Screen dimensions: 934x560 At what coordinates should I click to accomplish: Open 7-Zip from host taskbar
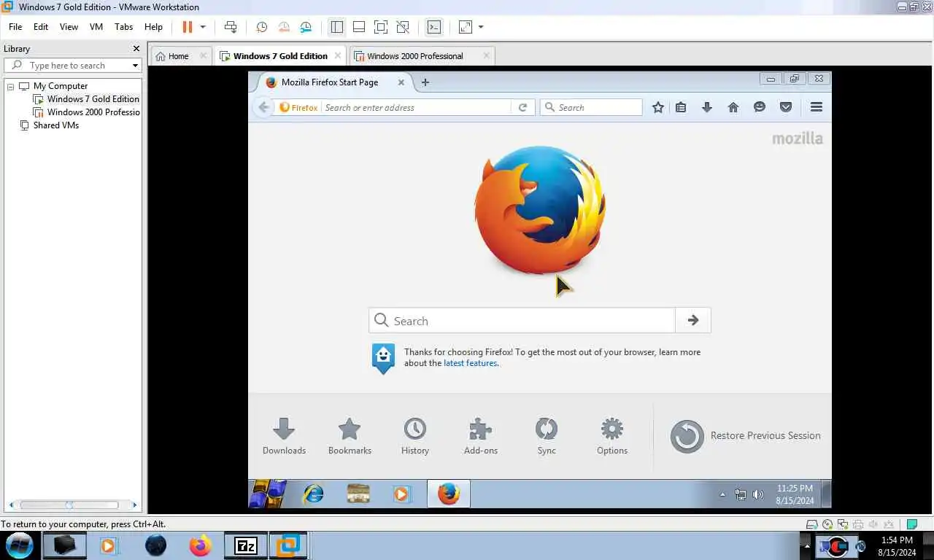[246, 545]
